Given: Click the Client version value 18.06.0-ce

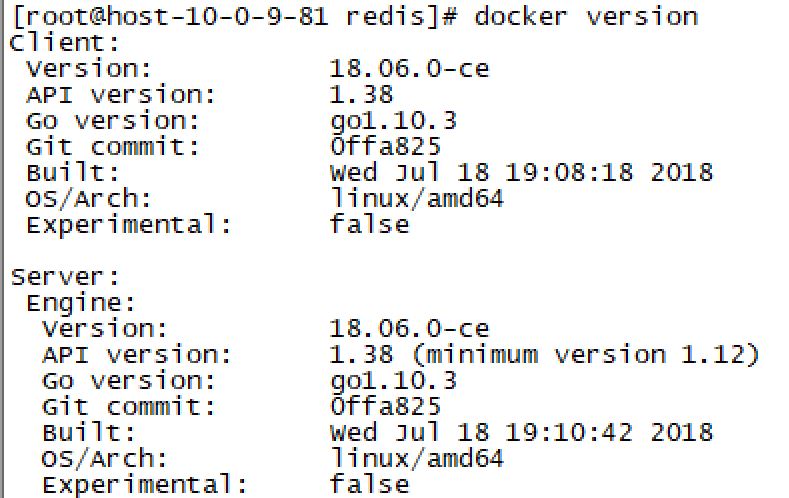Looking at the screenshot, I should (x=409, y=69).
